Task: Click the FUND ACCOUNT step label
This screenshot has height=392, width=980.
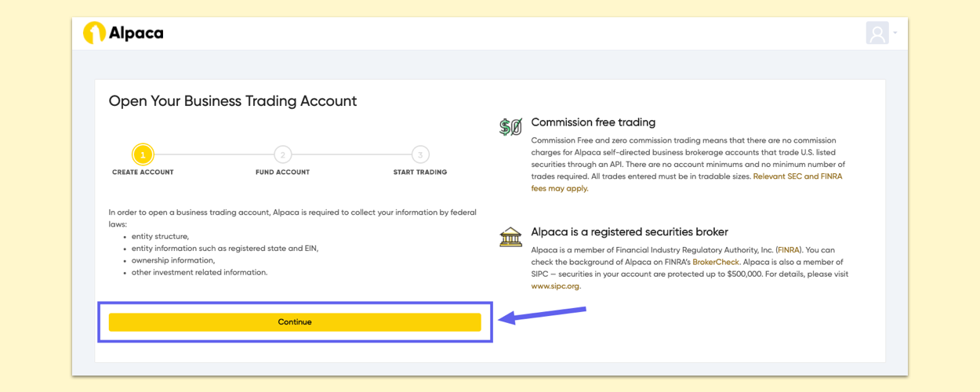Action: 282,172
